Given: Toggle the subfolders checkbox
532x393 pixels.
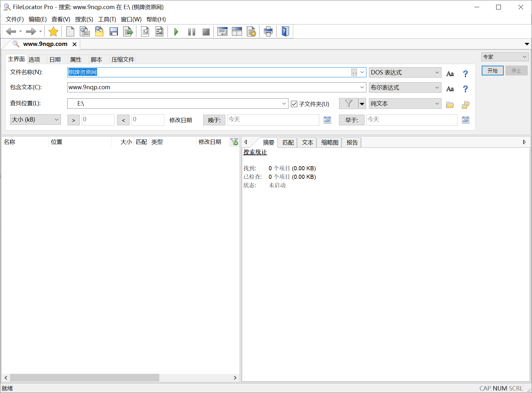Looking at the screenshot, I should tap(294, 104).
